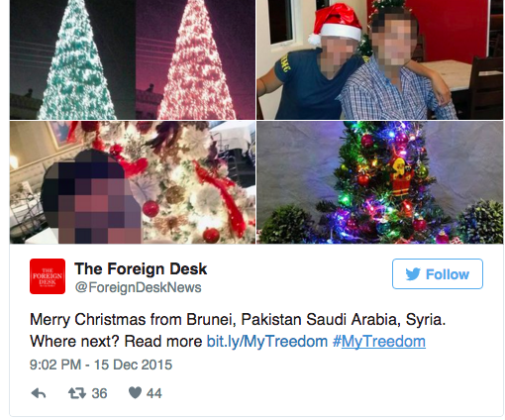The image size is (505, 420).
Task: Open photo of colorful-lights Christmas tree
Action: point(380,182)
